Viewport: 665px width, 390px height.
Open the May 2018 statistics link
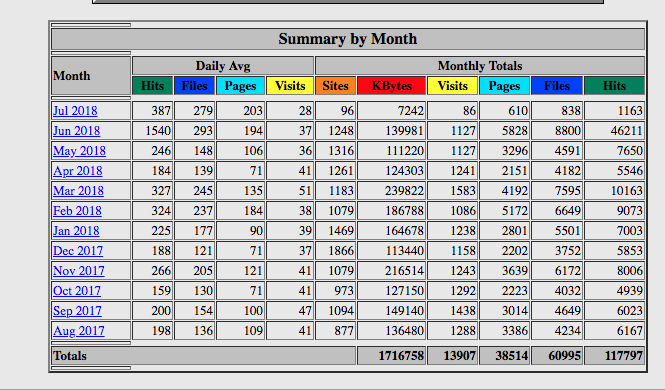coord(79,151)
